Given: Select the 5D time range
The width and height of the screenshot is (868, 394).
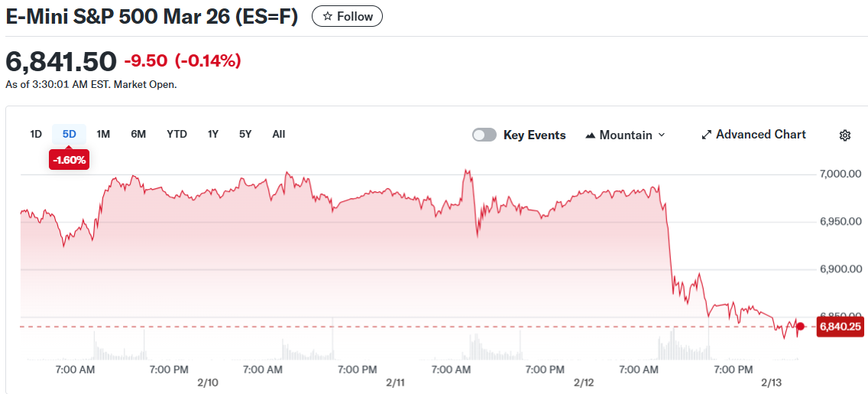Looking at the screenshot, I should 70,134.
